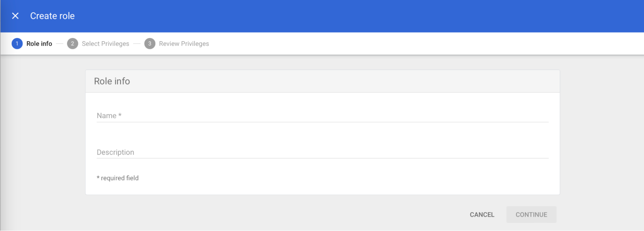The image size is (644, 231).
Task: Go to the Select Privileges step label
Action: tap(105, 44)
